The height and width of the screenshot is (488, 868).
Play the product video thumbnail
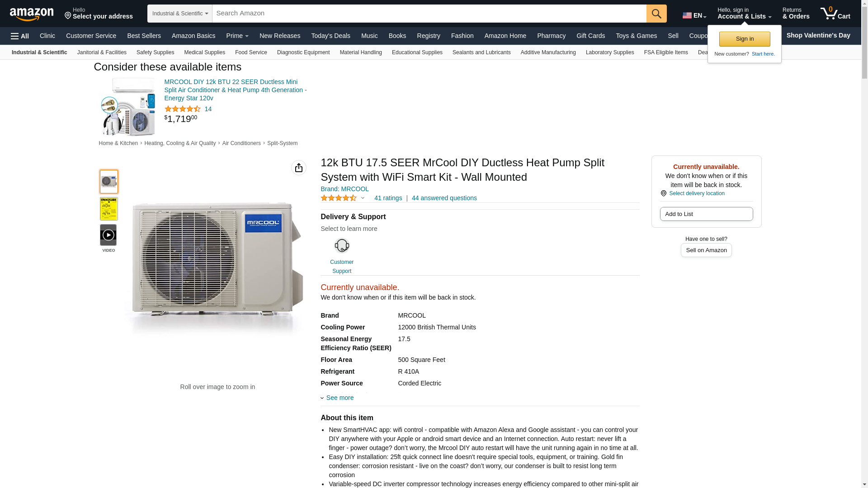tap(108, 235)
